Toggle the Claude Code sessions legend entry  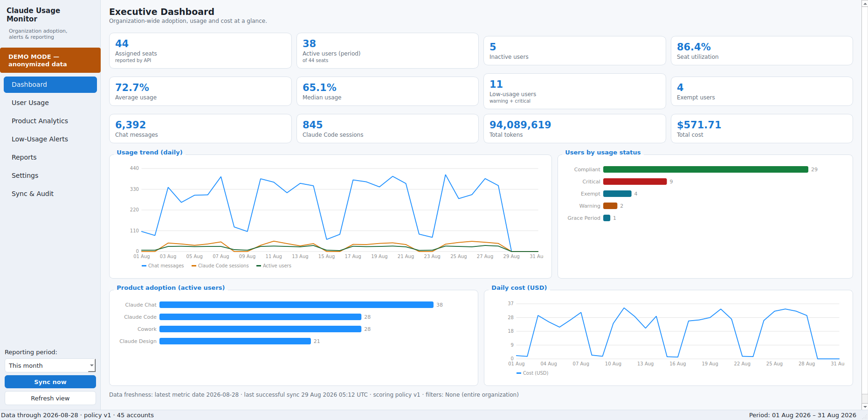click(x=220, y=266)
